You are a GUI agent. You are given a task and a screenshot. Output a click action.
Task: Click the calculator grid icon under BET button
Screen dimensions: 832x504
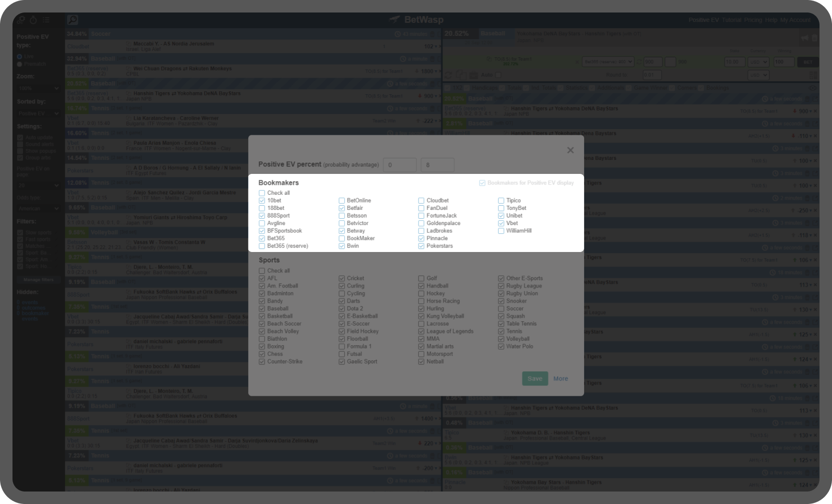coord(813,75)
